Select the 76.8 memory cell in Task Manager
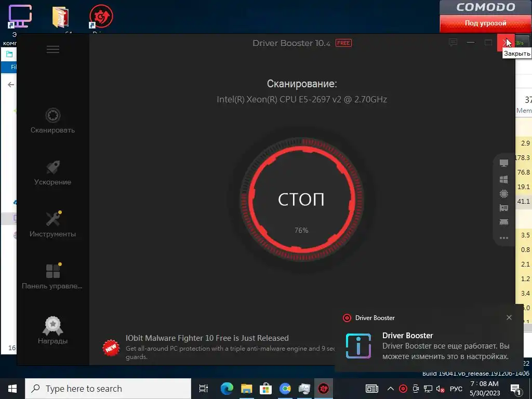Image resolution: width=532 pixels, height=399 pixels. pyautogui.click(x=523, y=172)
